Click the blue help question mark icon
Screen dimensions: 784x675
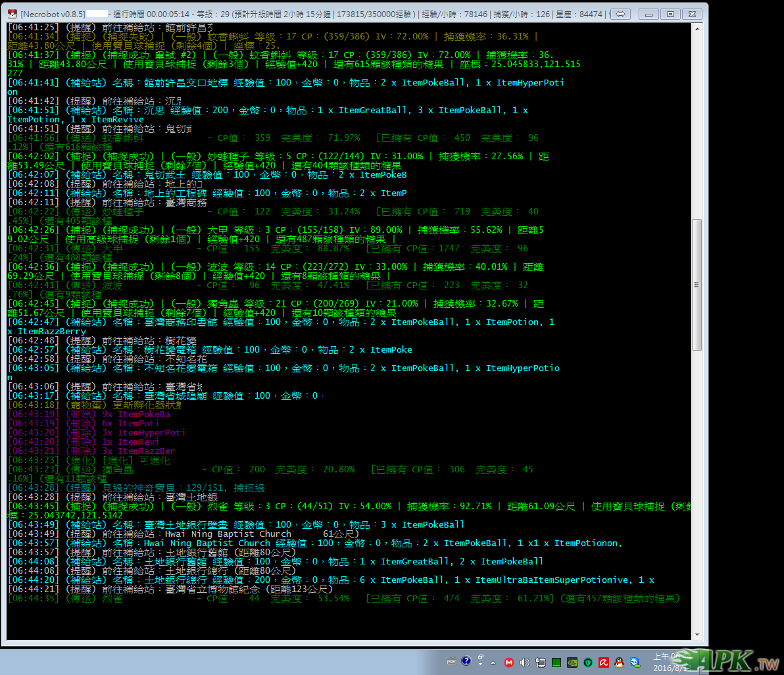[x=466, y=661]
